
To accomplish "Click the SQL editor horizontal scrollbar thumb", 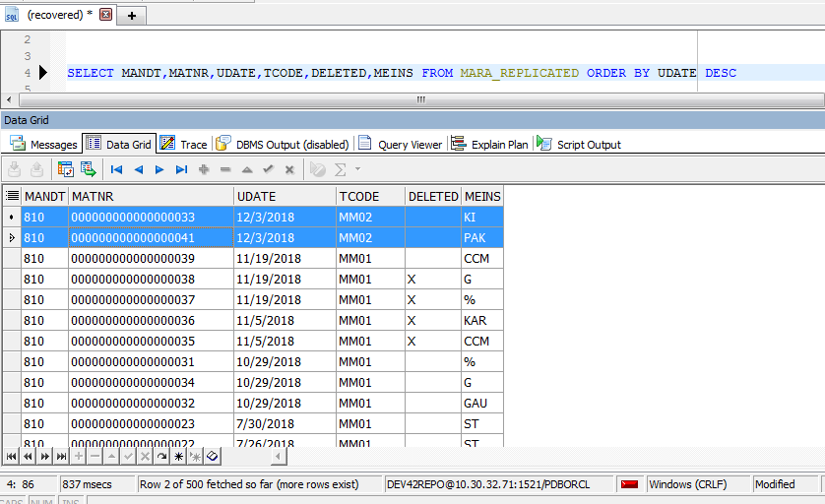I will 421,99.
